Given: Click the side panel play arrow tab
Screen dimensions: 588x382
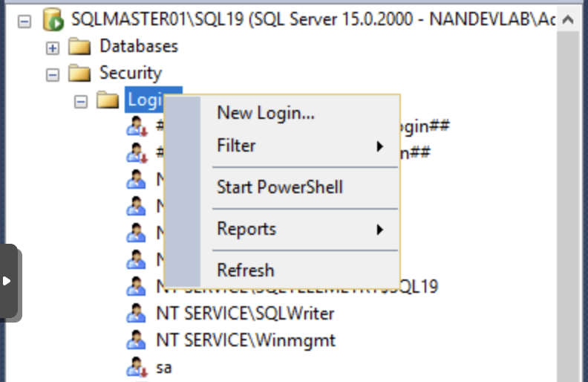Looking at the screenshot, I should click(7, 282).
